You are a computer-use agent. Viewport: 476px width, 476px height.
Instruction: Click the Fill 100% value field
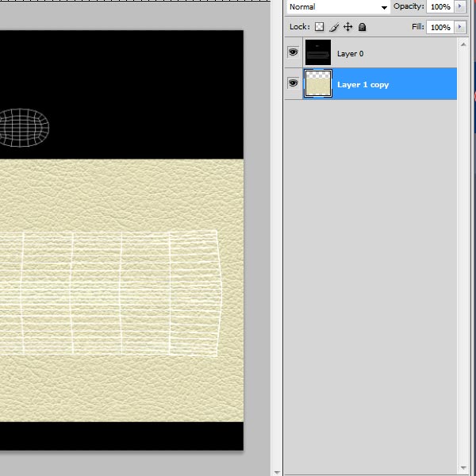pyautogui.click(x=440, y=27)
